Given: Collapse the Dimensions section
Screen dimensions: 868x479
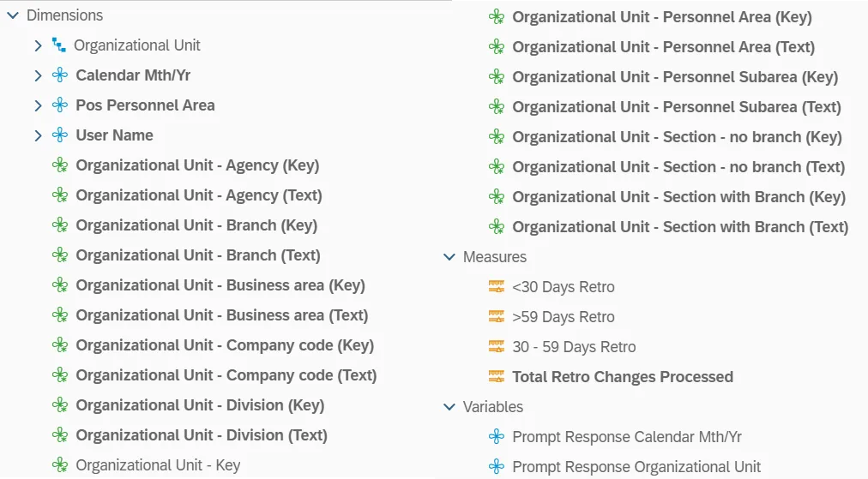Looking at the screenshot, I should [12, 15].
